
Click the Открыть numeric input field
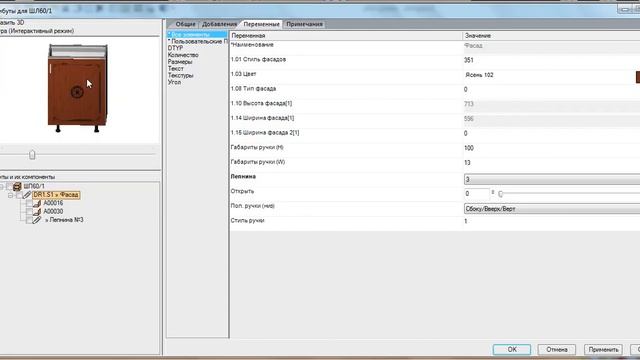click(476, 193)
